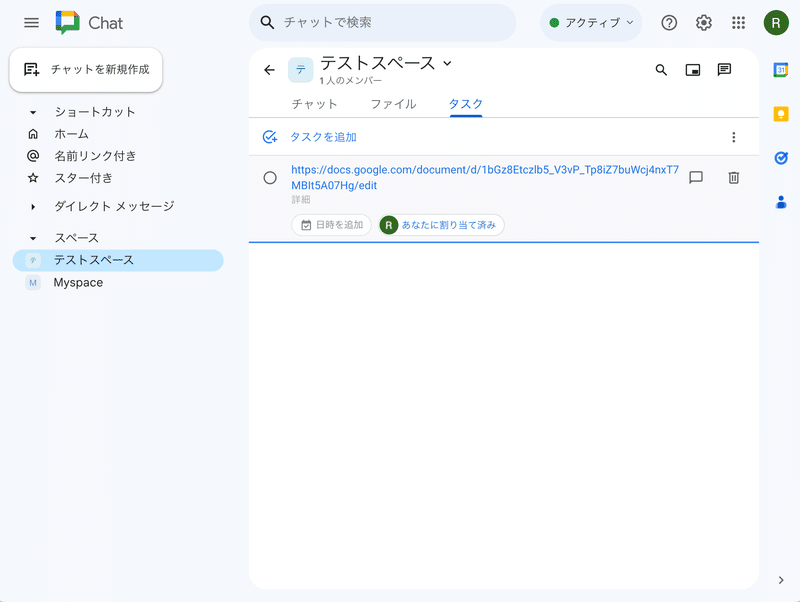Click あなたに割り当て済み assignee chip
The image size is (800, 602).
click(x=441, y=225)
